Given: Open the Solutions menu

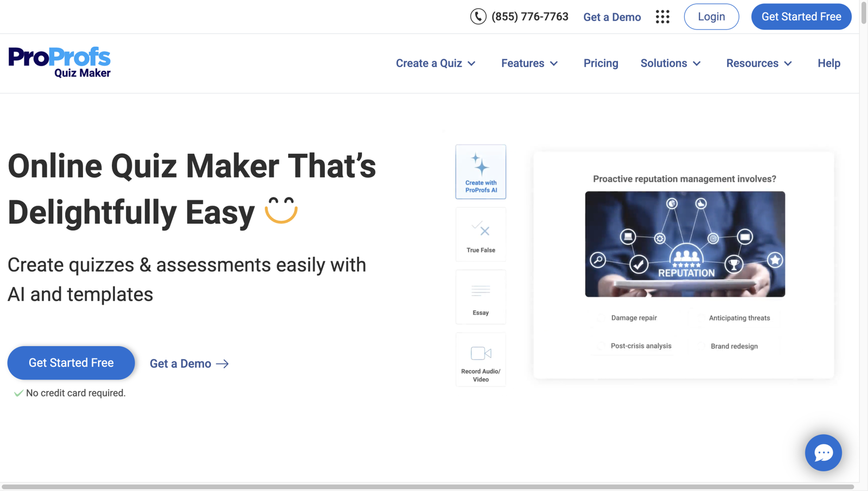Looking at the screenshot, I should coord(671,63).
